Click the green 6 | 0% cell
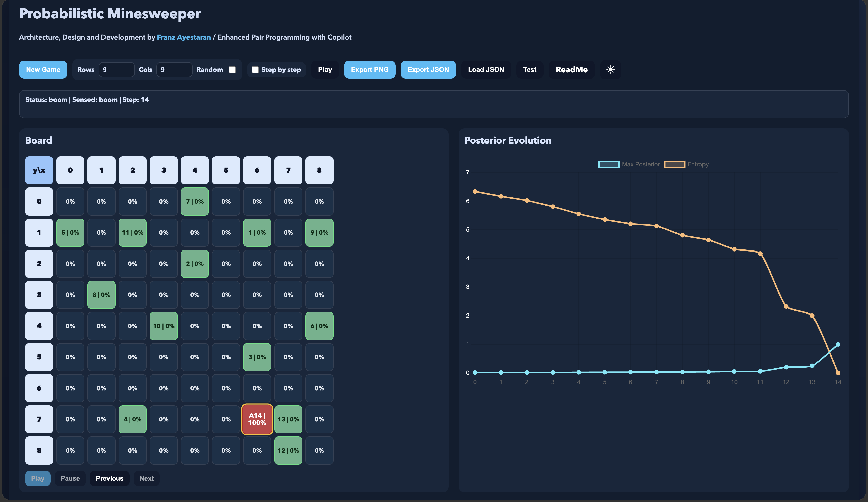Screen dimensions: 868x502 [x=319, y=326]
